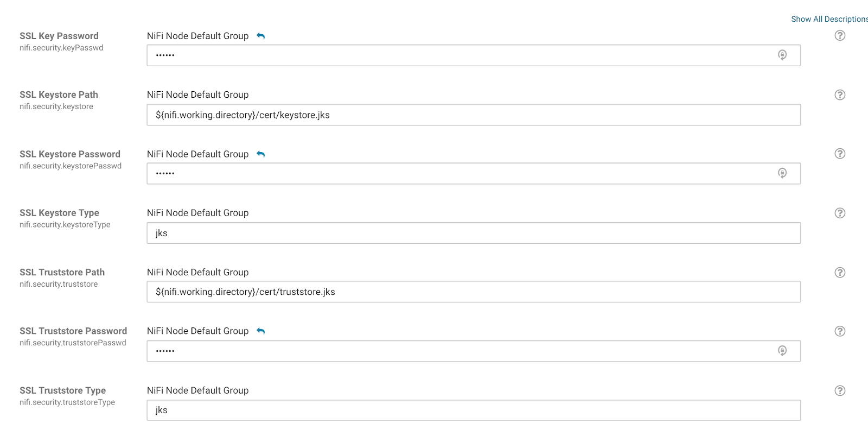Focus the SSL Keystore Type field

473,233
